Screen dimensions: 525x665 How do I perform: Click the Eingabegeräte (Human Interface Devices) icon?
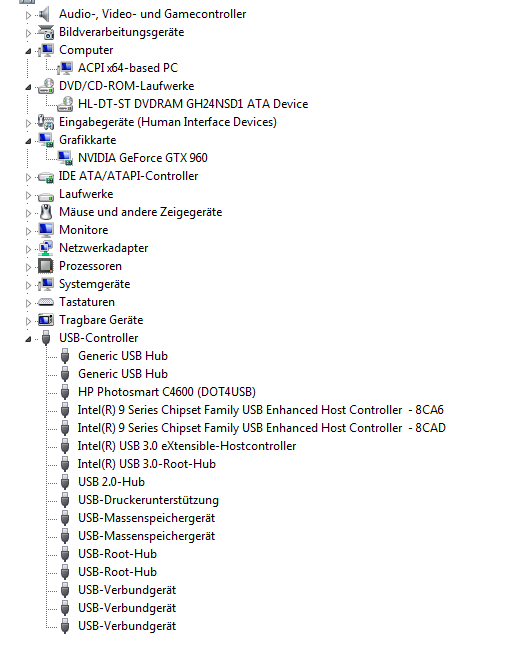[46, 122]
